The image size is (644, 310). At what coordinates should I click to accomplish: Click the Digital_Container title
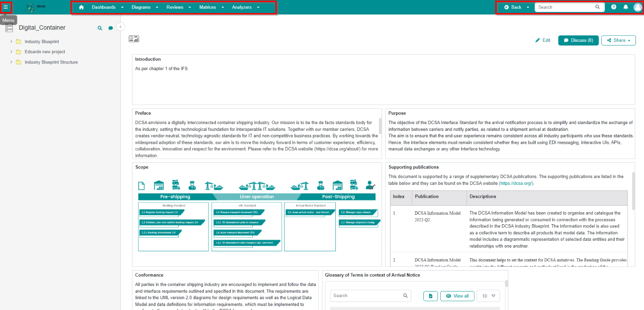click(42, 28)
